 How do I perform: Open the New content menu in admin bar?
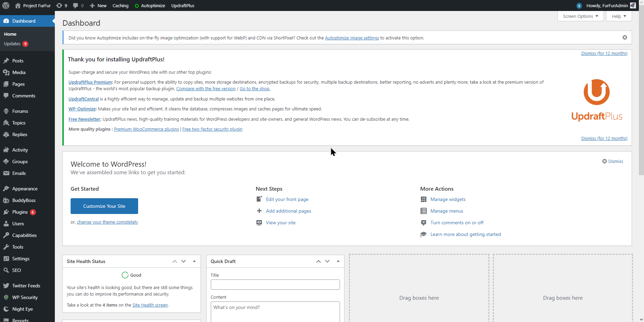pos(98,5)
